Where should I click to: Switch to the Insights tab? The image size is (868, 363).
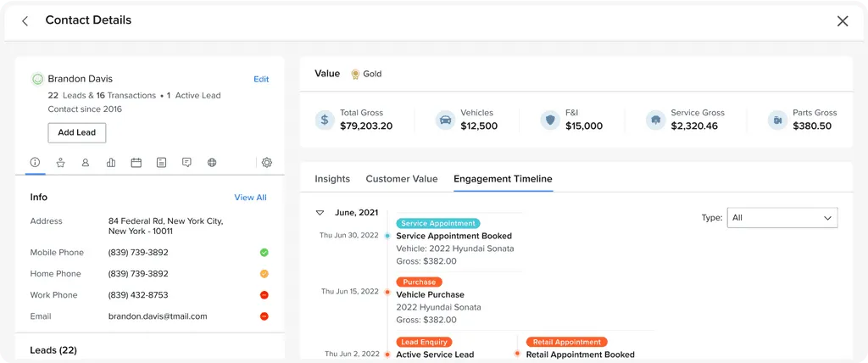(x=332, y=179)
